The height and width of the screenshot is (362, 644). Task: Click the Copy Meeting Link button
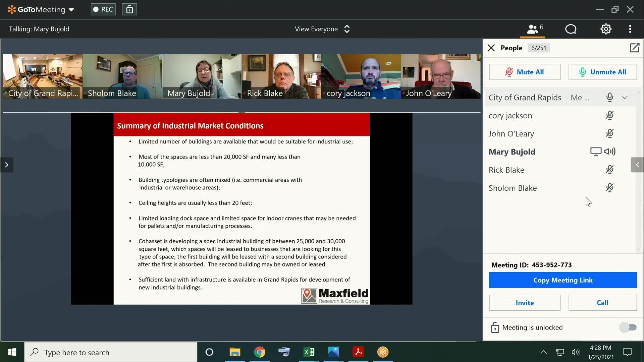coord(562,280)
